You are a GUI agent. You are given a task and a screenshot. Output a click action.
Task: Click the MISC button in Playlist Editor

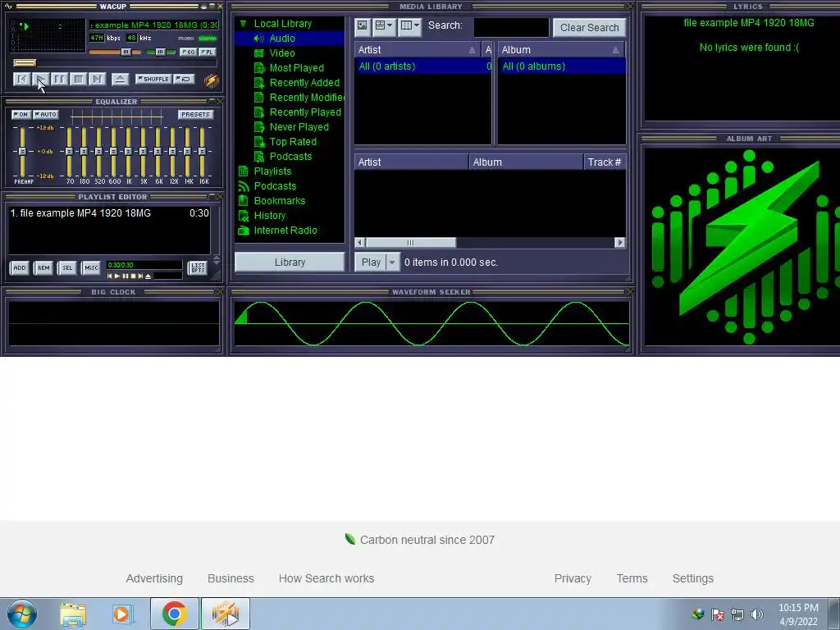coord(91,268)
